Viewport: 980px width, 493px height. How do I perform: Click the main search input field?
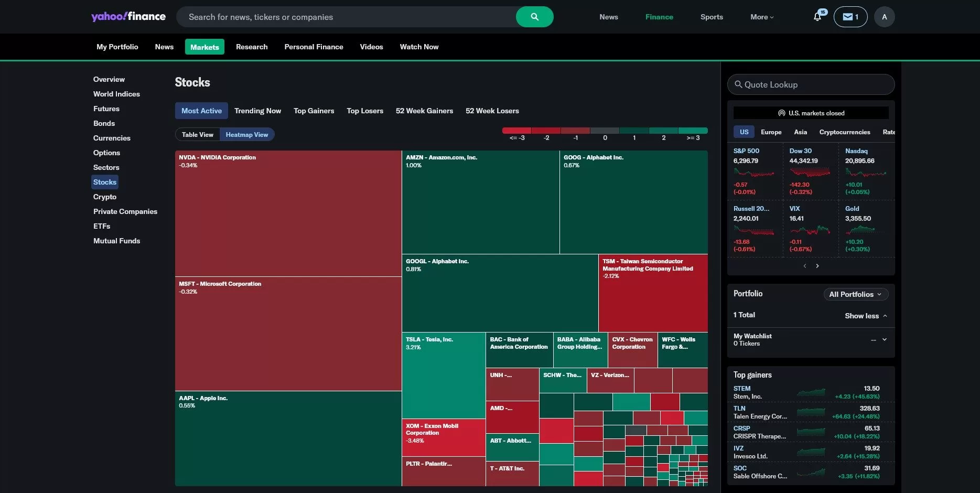coord(346,17)
